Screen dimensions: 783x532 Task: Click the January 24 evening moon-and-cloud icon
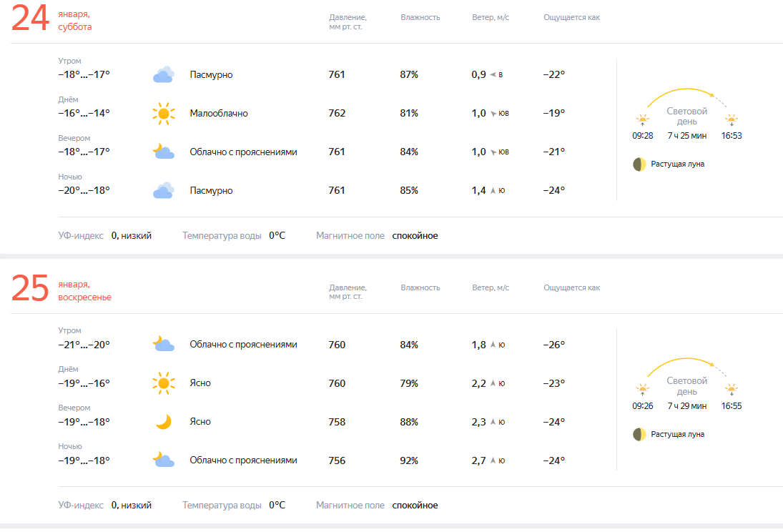164,152
